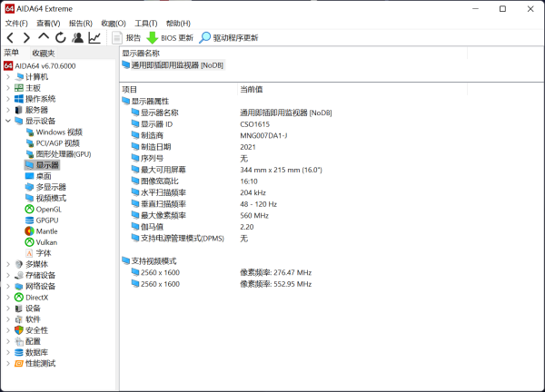Select the 多显示器 tree item
The height and width of the screenshot is (392, 545).
pyautogui.click(x=45, y=187)
